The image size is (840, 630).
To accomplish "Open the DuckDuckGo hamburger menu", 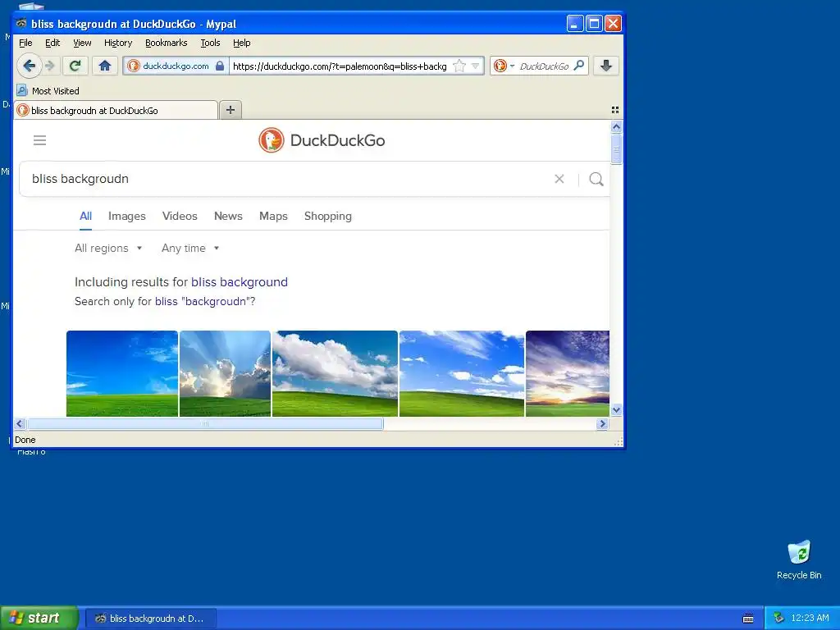I will (39, 140).
